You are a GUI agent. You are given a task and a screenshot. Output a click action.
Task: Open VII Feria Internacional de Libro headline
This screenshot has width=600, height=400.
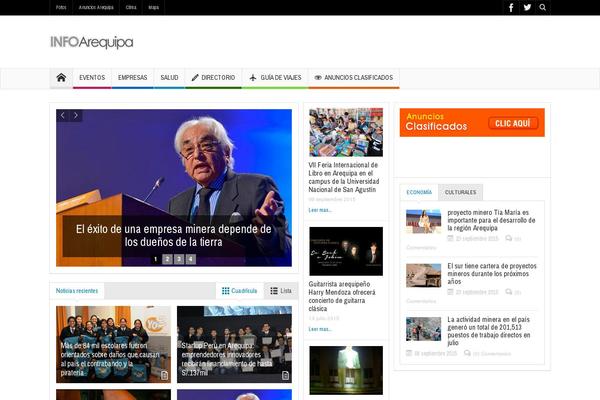click(x=344, y=177)
